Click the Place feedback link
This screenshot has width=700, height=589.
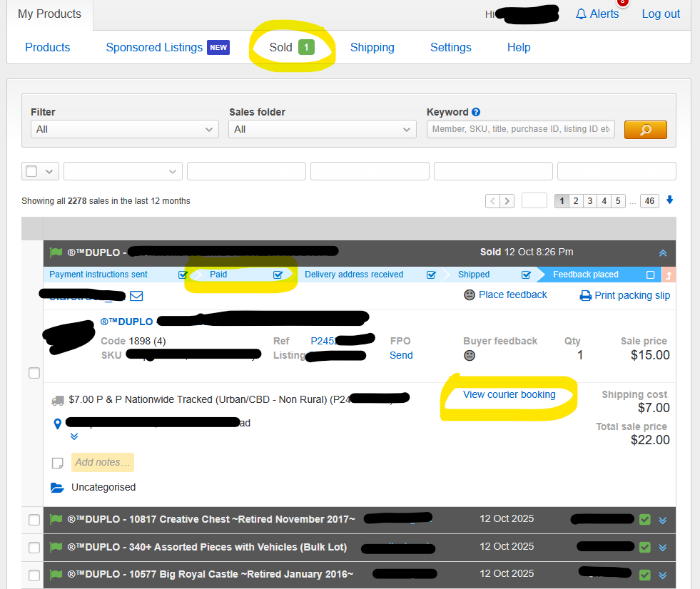click(512, 294)
